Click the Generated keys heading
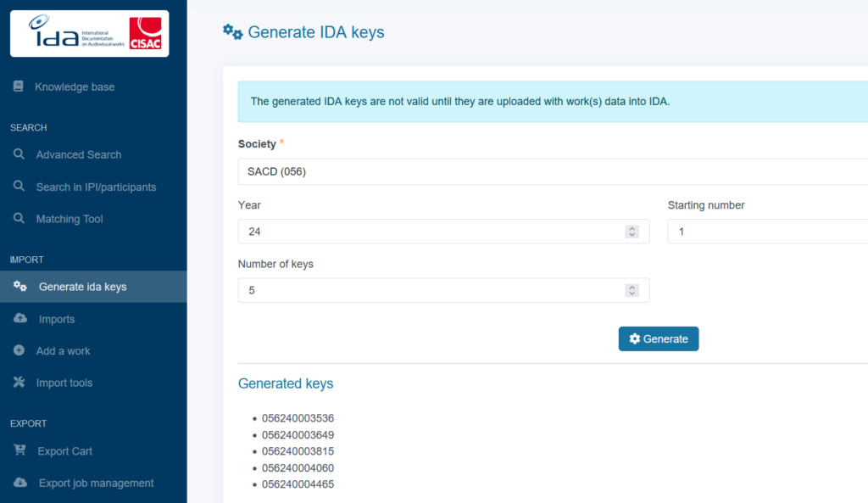The width and height of the screenshot is (868, 503). pyautogui.click(x=286, y=383)
